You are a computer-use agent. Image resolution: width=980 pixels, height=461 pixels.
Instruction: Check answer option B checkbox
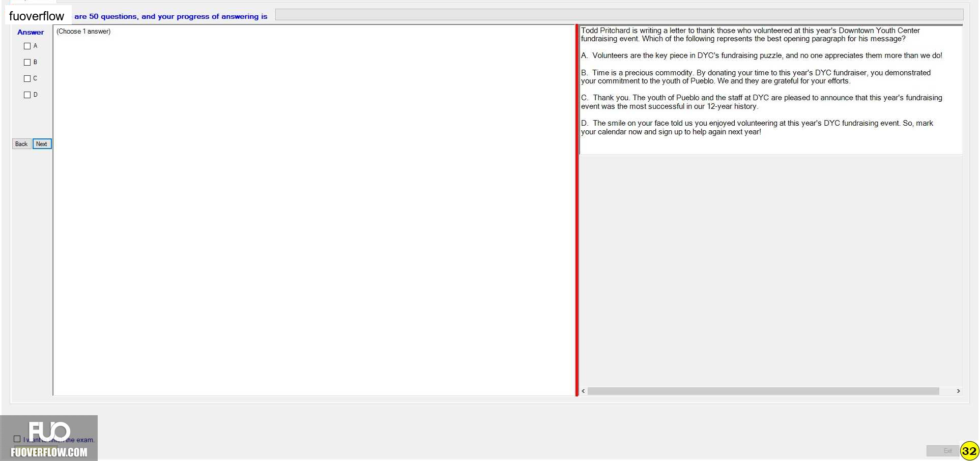coord(27,63)
